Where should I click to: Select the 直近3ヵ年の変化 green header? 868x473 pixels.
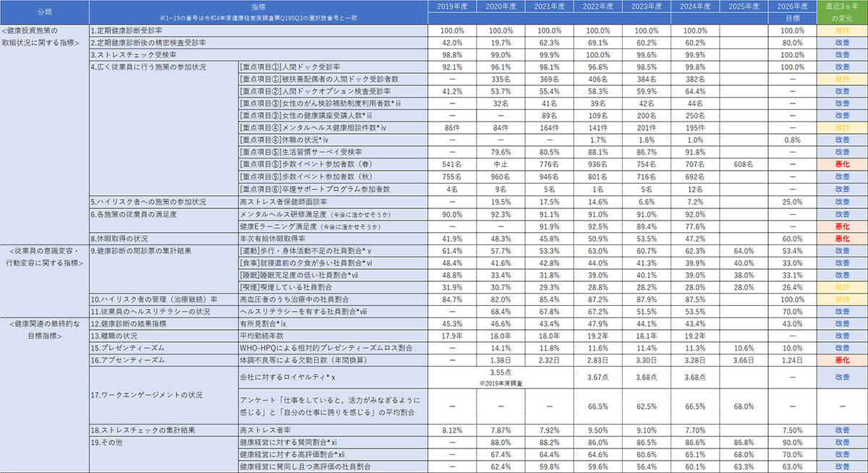[x=841, y=12]
